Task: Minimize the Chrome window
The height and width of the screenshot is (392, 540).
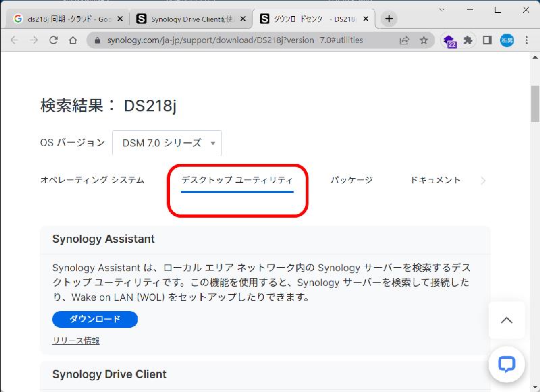Action: [x=470, y=9]
